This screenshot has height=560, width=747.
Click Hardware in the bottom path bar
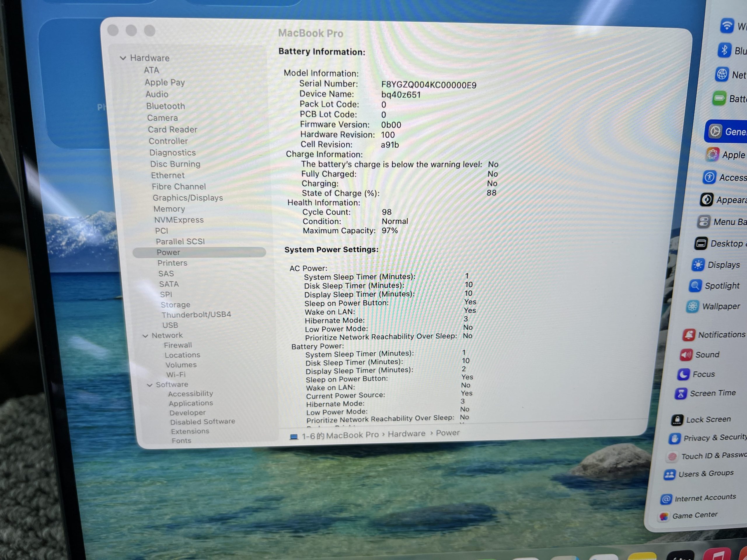(x=406, y=434)
